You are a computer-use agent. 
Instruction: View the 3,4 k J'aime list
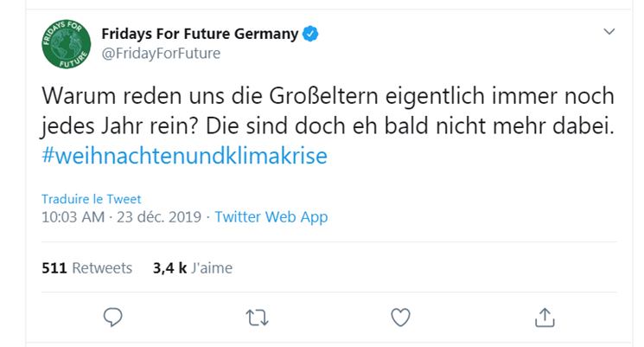(192, 267)
